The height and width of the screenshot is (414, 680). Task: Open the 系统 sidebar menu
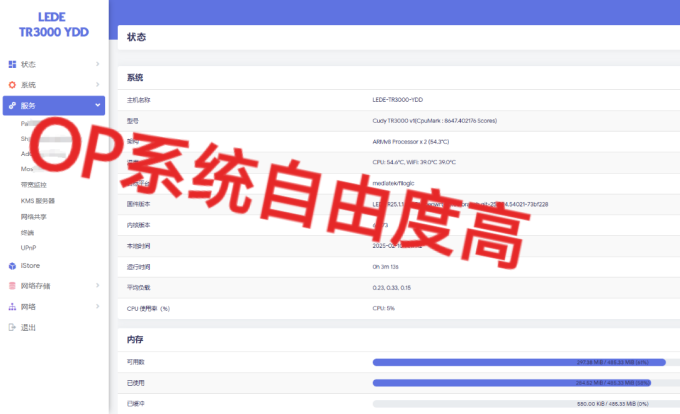pyautogui.click(x=54, y=85)
